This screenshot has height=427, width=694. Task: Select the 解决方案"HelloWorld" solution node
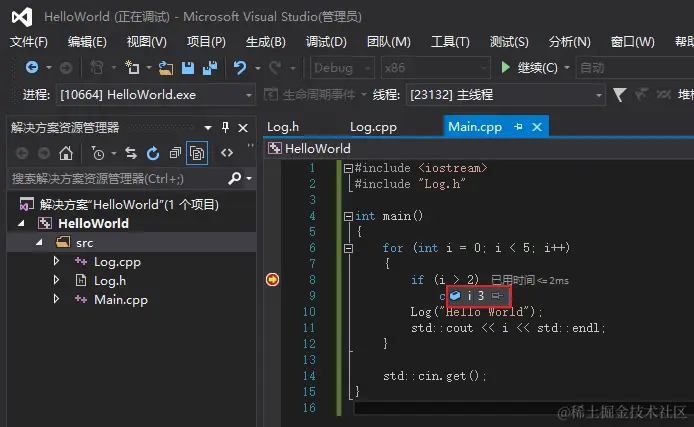pos(120,204)
